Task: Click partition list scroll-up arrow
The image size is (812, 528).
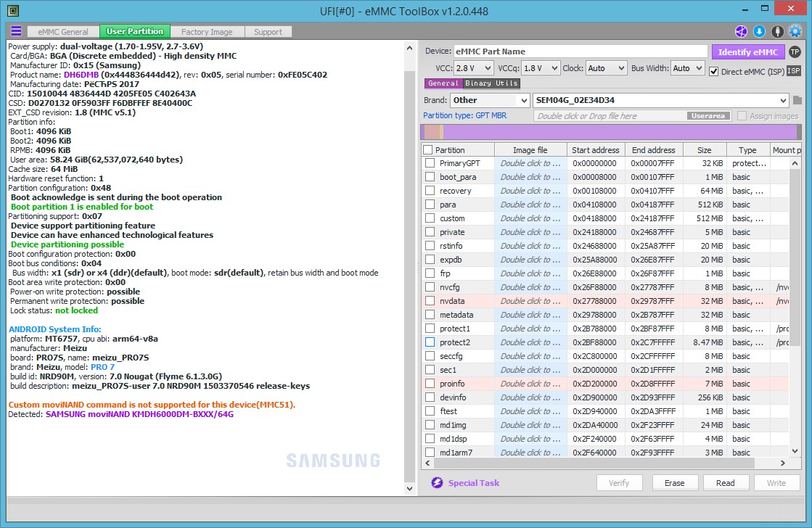Action: [x=795, y=164]
